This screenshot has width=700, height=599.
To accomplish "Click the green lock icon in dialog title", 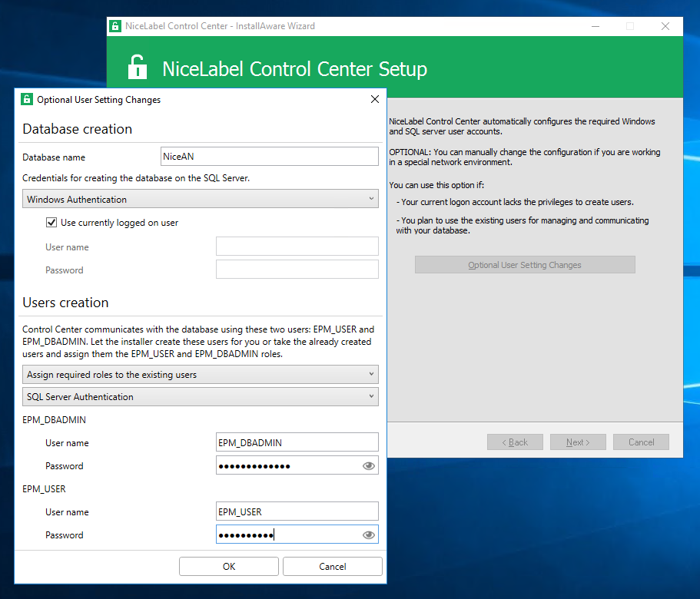I will click(27, 100).
